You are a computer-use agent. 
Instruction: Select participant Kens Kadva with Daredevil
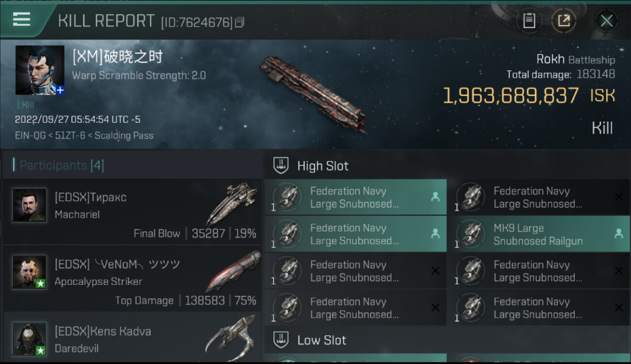(x=132, y=339)
